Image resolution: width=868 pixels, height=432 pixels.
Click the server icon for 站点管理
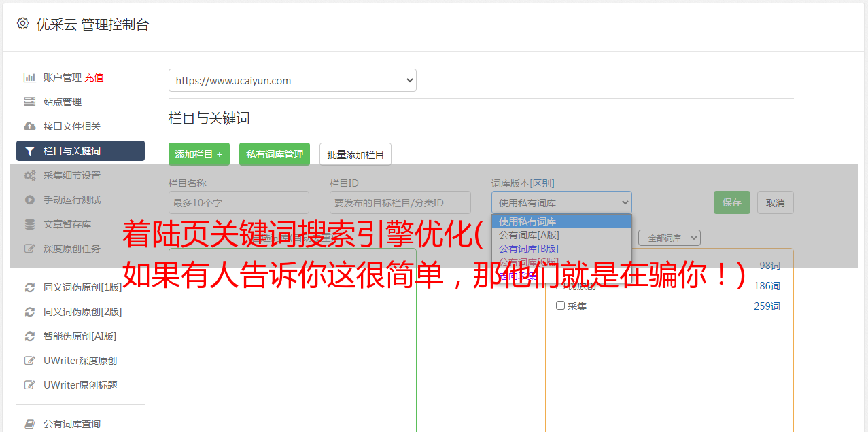pyautogui.click(x=30, y=102)
